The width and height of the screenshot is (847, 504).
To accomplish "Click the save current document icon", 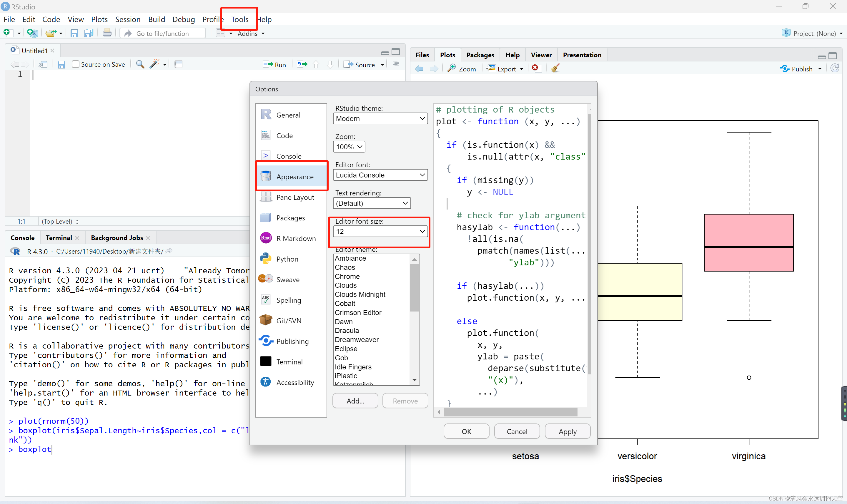I will tap(74, 33).
